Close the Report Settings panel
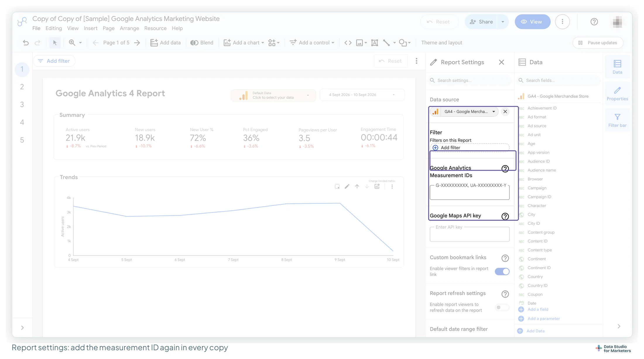 501,62
